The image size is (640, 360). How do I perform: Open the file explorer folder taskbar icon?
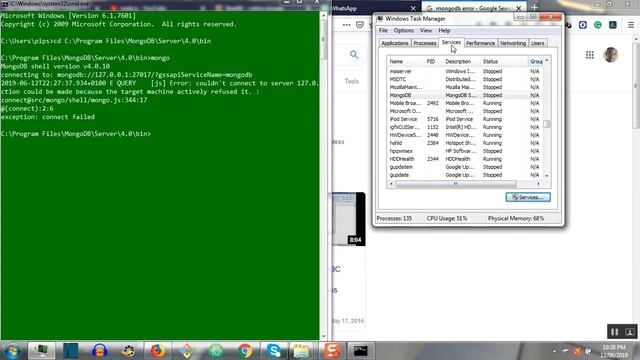[x=301, y=351]
